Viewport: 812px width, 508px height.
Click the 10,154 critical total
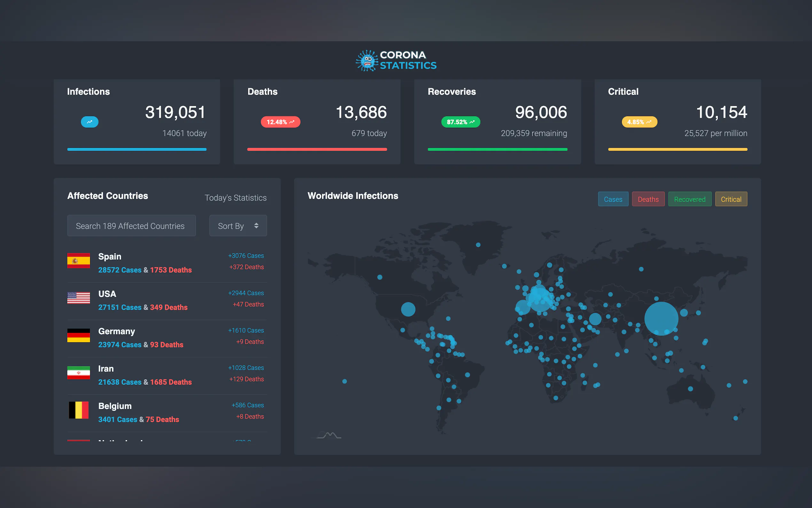click(x=722, y=112)
